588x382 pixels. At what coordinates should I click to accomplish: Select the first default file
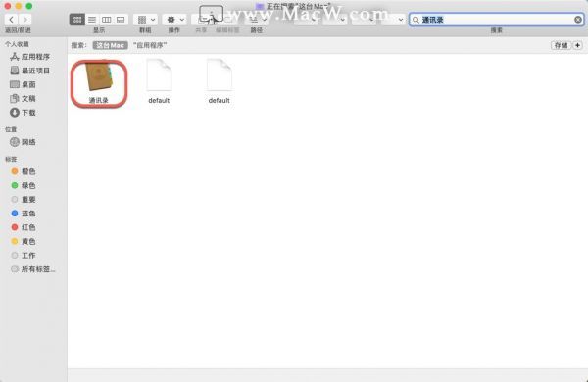click(x=159, y=81)
